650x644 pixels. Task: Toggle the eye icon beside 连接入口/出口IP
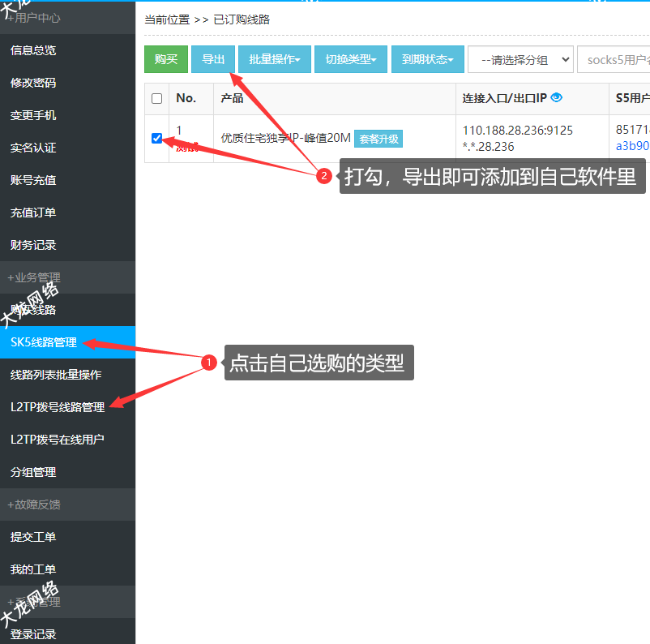tap(556, 97)
